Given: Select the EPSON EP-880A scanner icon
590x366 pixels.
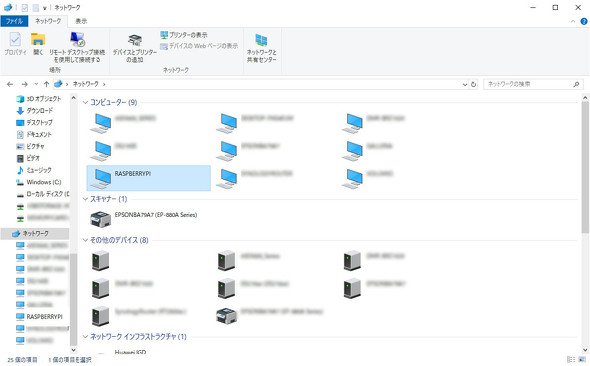Looking at the screenshot, I should point(100,219).
